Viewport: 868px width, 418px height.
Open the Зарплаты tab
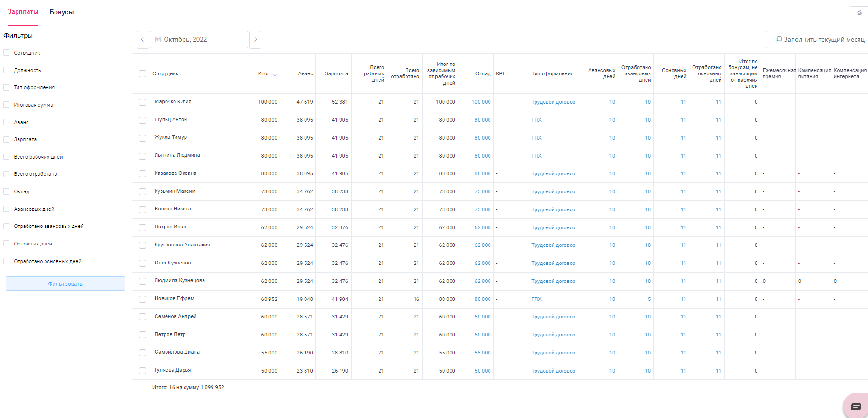(23, 12)
